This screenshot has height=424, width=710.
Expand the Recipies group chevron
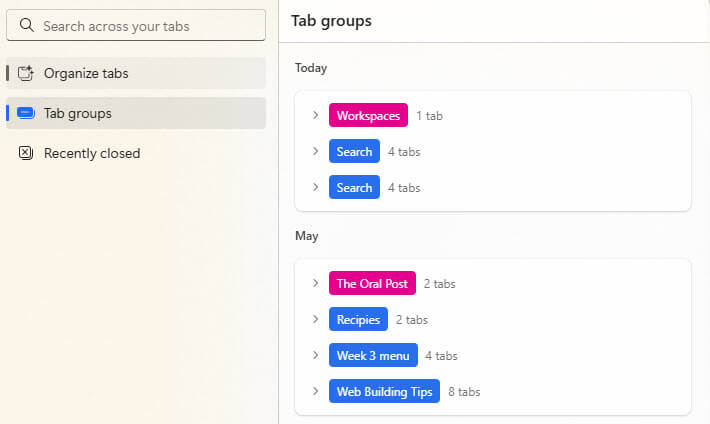(x=316, y=319)
